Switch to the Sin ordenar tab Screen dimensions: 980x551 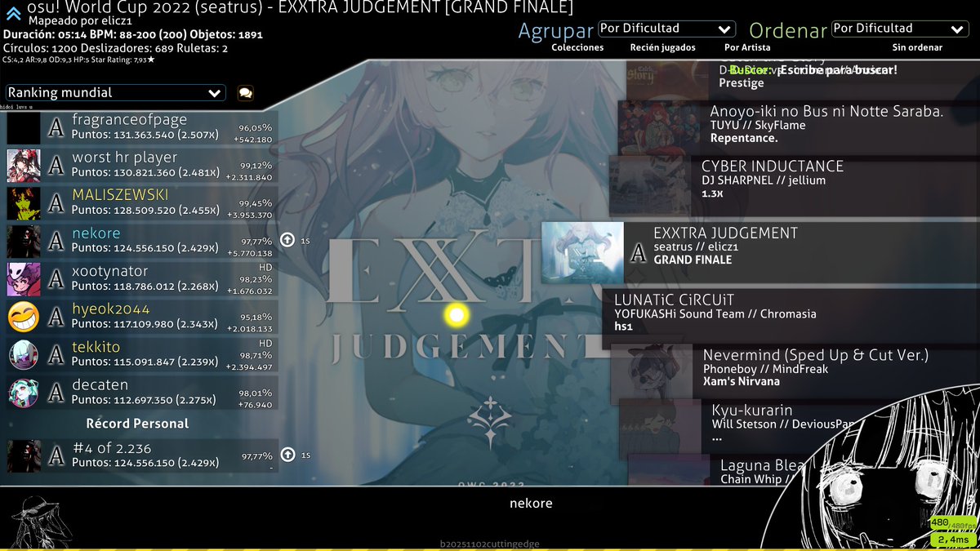coord(917,47)
